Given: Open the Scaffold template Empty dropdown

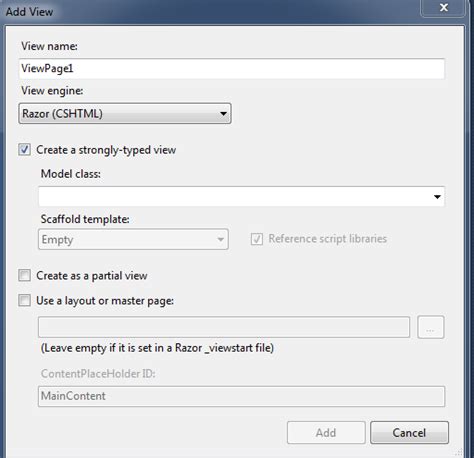Looking at the screenshot, I should [x=133, y=239].
